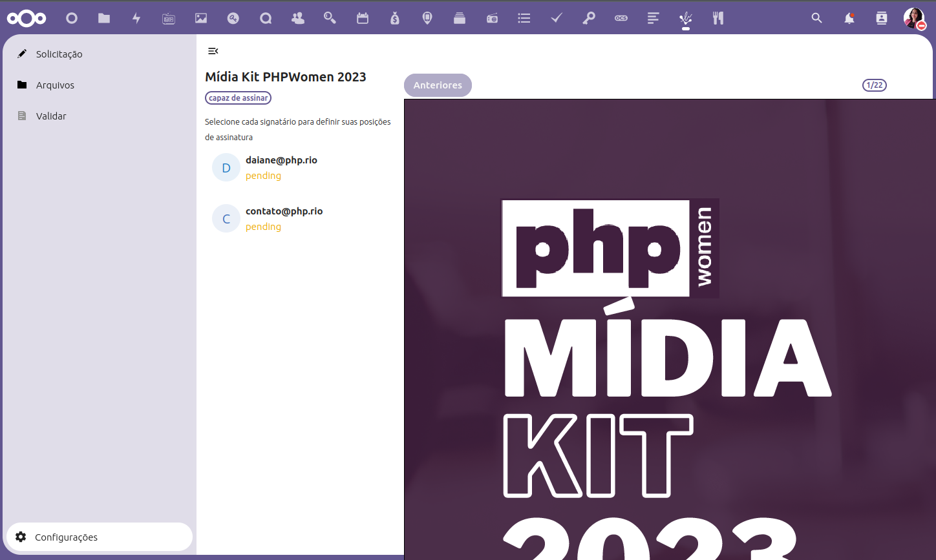
Task: Collapse the sidebar with the toggle icon
Action: [x=213, y=51]
